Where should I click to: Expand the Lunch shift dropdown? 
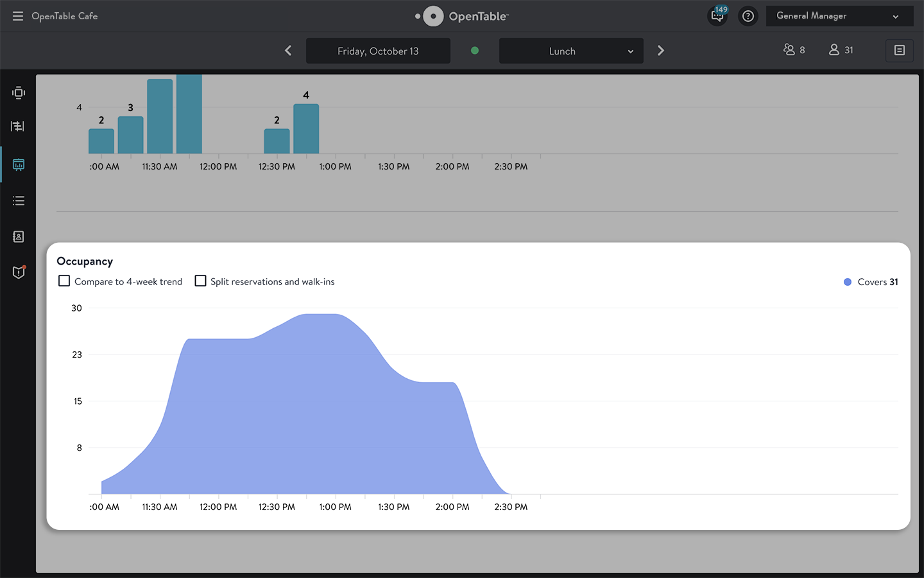571,51
